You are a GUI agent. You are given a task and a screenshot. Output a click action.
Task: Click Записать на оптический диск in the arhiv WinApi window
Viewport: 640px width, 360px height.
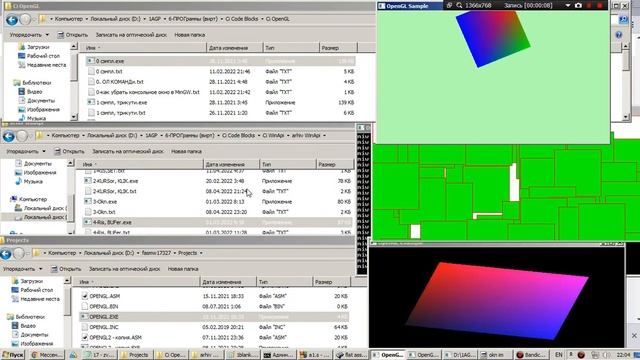128,151
